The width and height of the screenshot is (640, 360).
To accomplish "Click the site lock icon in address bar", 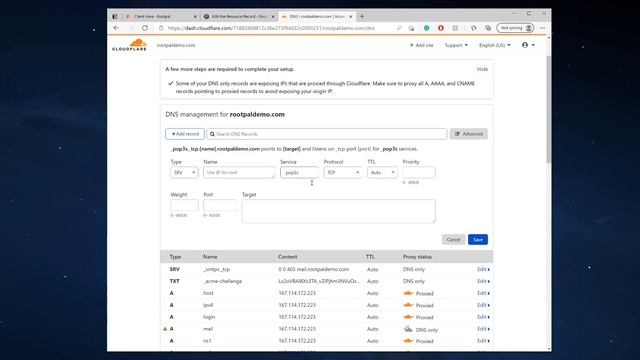I will click(161, 28).
